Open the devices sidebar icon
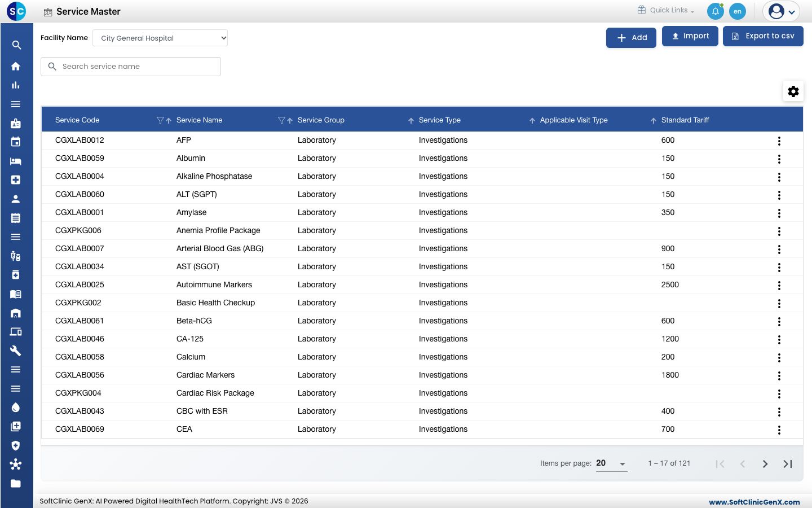 [x=16, y=332]
